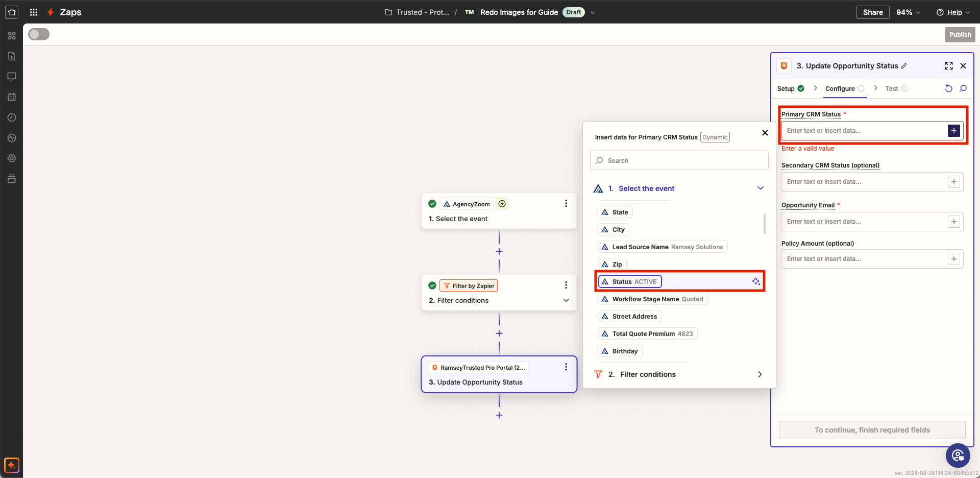Image resolution: width=980 pixels, height=478 pixels.
Task: Click the Zapier home icon
Action: [x=12, y=12]
